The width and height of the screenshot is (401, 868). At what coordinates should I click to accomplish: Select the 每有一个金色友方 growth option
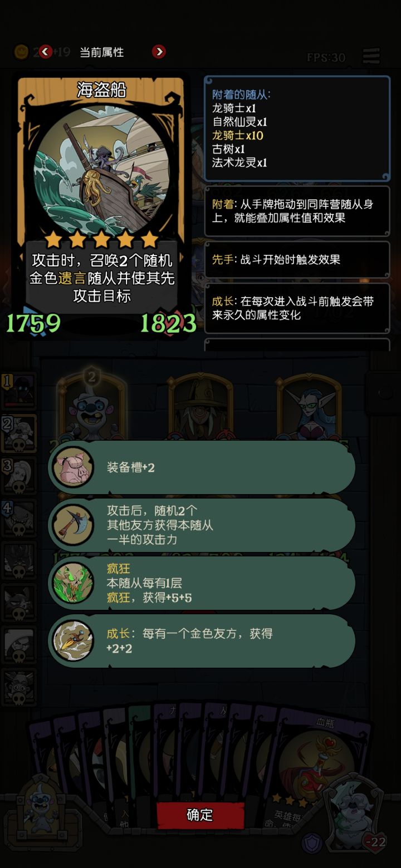click(202, 641)
